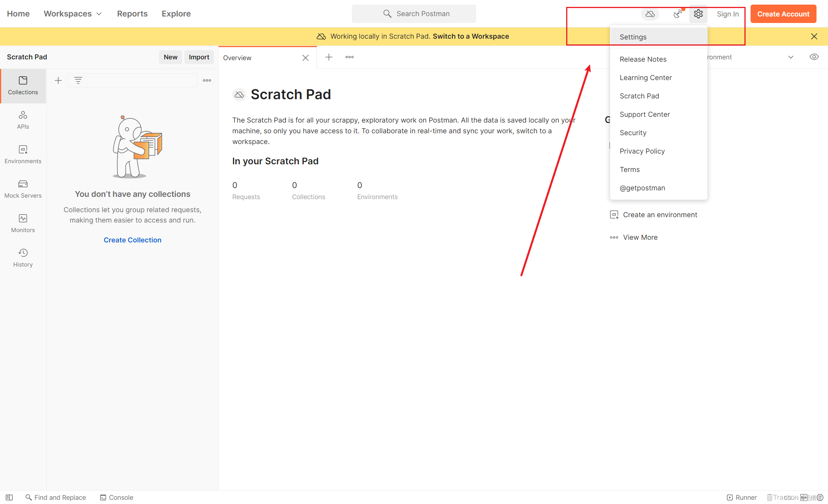Dismiss the yellow Scratch Pad banner
Image resolution: width=828 pixels, height=504 pixels.
(x=814, y=36)
